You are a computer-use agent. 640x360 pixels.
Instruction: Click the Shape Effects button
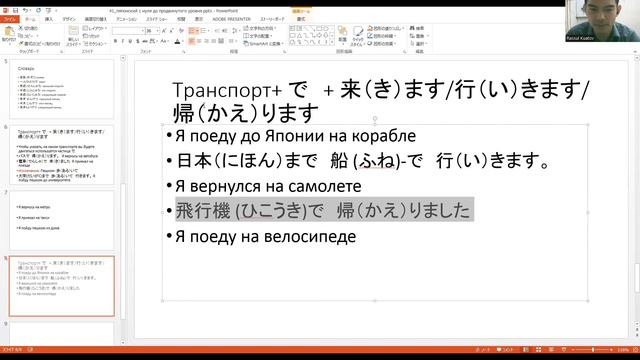tap(382, 43)
